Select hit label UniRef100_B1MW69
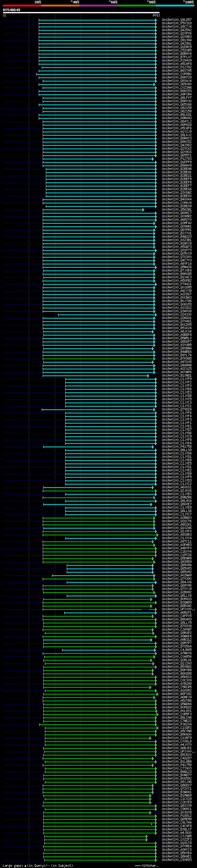197x868 pixels. pyautogui.click(x=176, y=795)
